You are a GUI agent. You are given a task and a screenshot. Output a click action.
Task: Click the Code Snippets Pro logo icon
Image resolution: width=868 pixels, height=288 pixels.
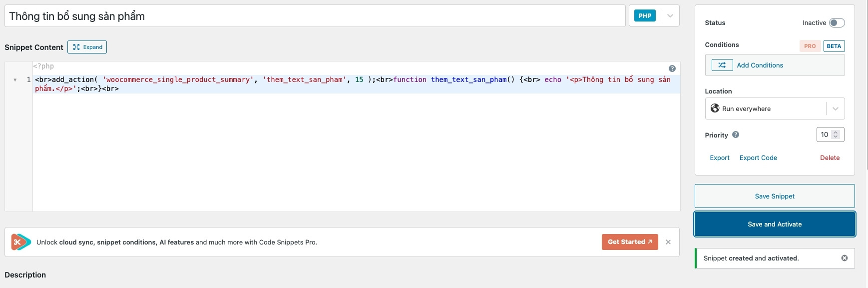(21, 242)
